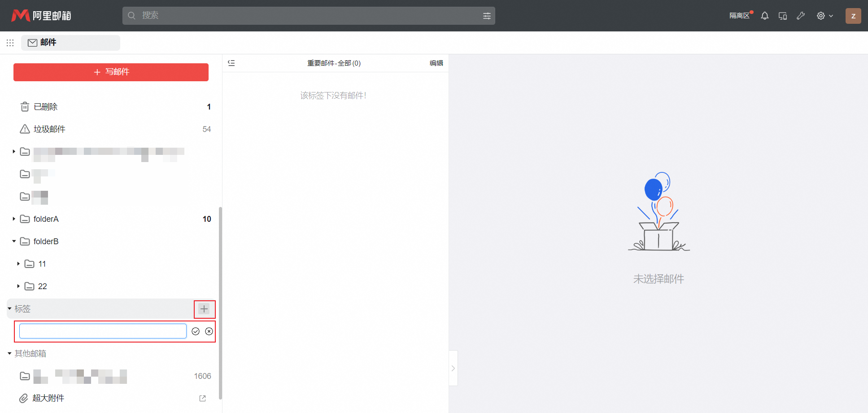868x413 pixels.
Task: Collapse the 标签 section
Action: [x=9, y=309]
